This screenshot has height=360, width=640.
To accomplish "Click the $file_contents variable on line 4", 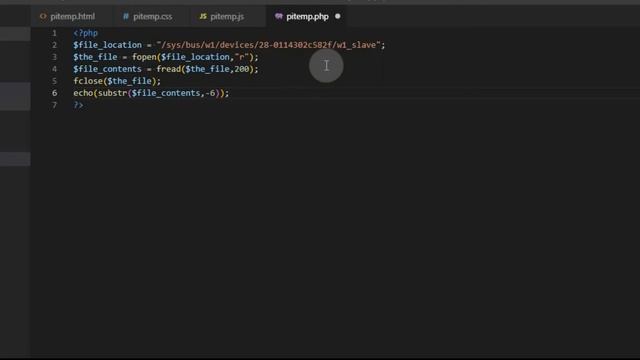I will pos(108,69).
